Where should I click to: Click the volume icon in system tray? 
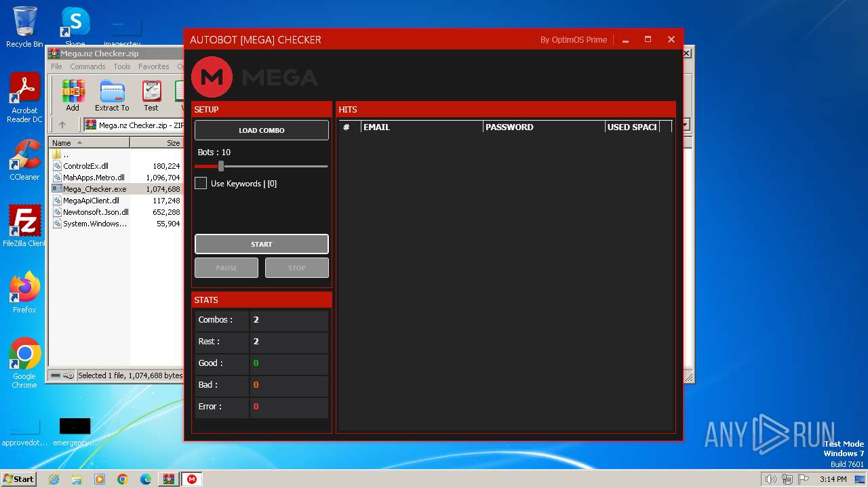tap(771, 479)
